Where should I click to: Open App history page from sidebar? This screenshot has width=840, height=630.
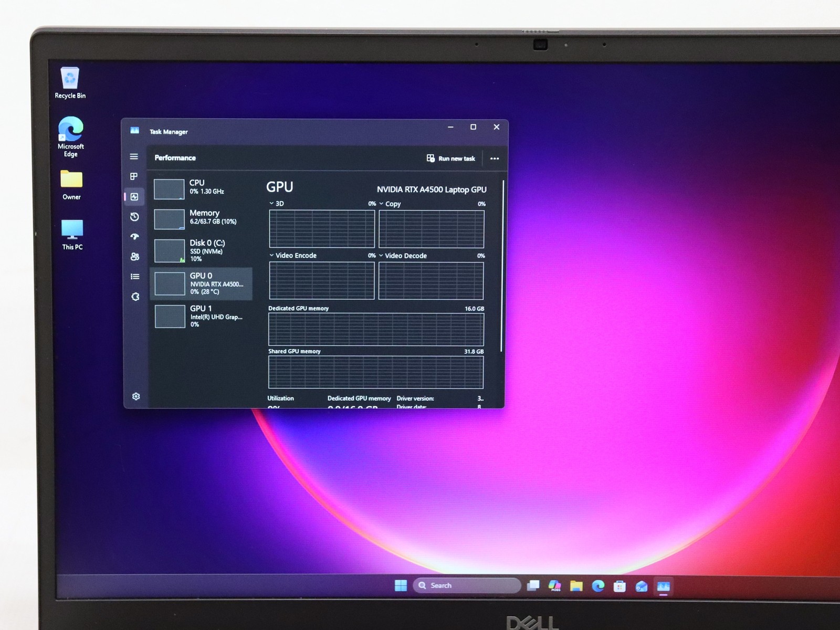point(134,217)
